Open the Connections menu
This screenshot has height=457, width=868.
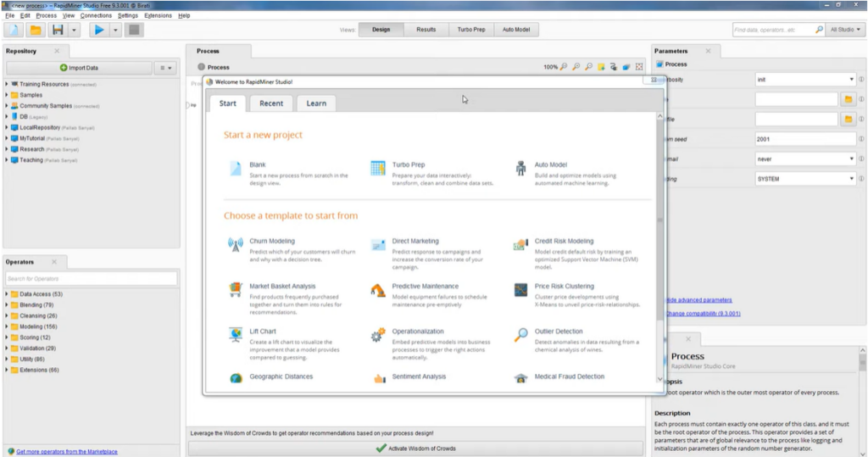96,15
